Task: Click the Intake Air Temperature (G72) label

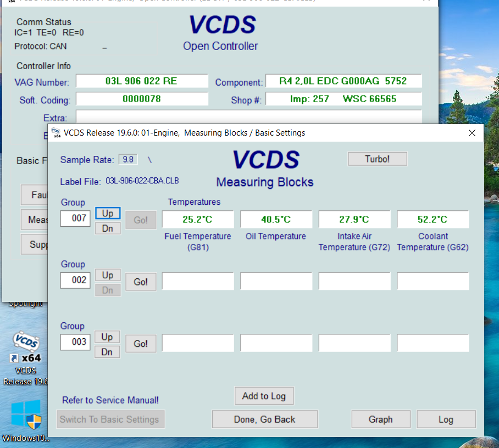Action: [354, 242]
